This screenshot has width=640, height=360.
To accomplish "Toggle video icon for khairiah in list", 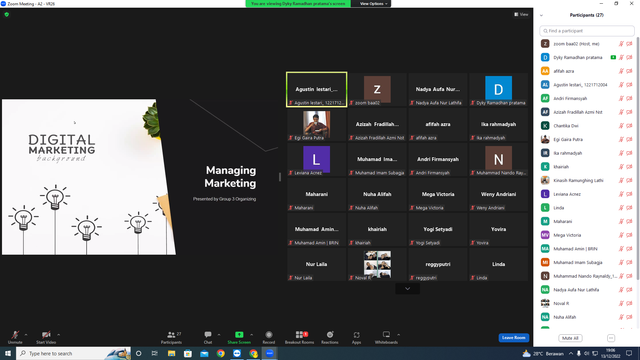I will 629,167.
